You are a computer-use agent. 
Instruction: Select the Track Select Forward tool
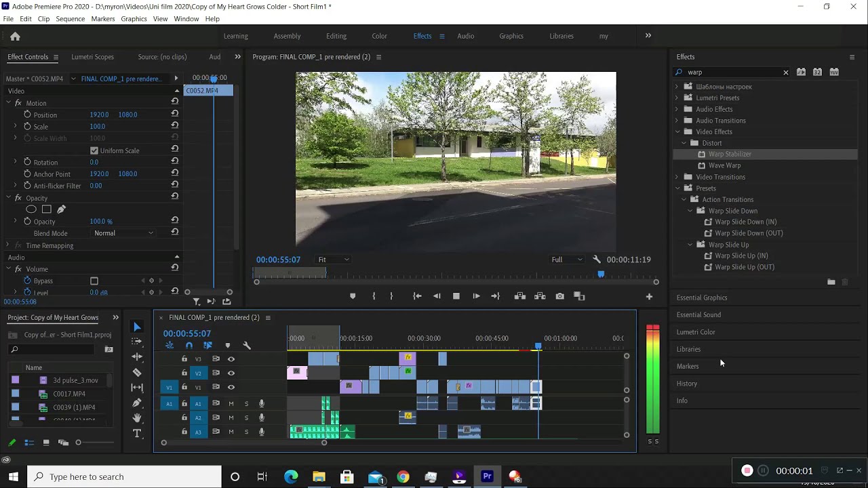click(x=137, y=342)
